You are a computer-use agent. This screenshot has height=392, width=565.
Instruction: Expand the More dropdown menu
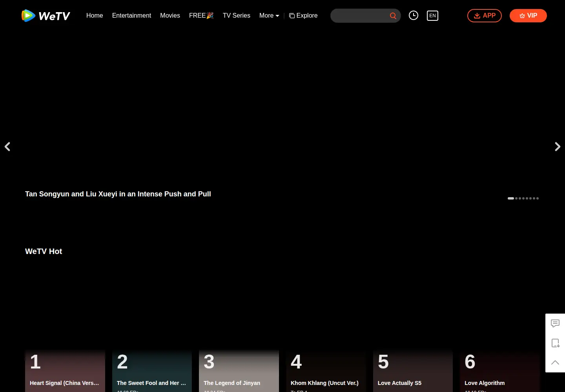269,16
